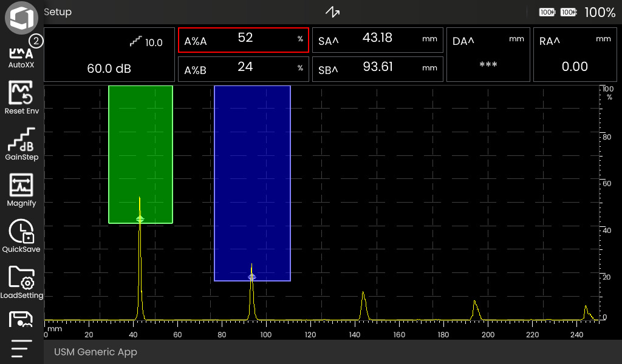Click the number 2 badge
This screenshot has height=364, width=622.
coord(36,41)
